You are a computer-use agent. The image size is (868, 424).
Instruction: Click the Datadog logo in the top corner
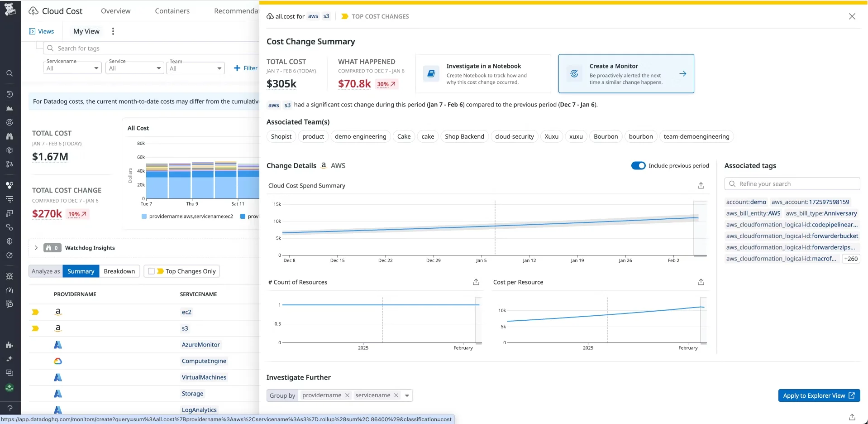coord(9,9)
